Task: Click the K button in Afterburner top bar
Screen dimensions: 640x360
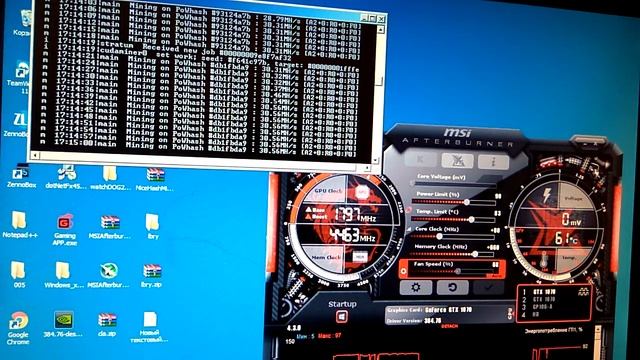Action: tap(420, 160)
